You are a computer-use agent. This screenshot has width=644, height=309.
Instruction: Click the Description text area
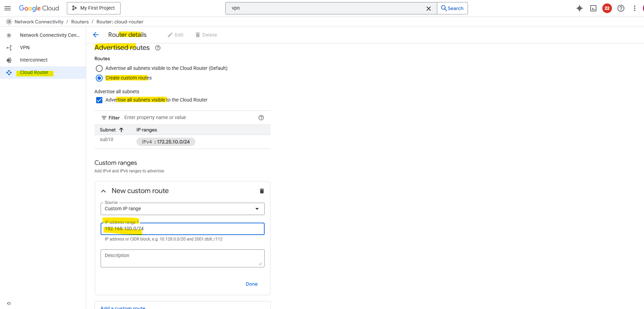[x=183, y=258]
